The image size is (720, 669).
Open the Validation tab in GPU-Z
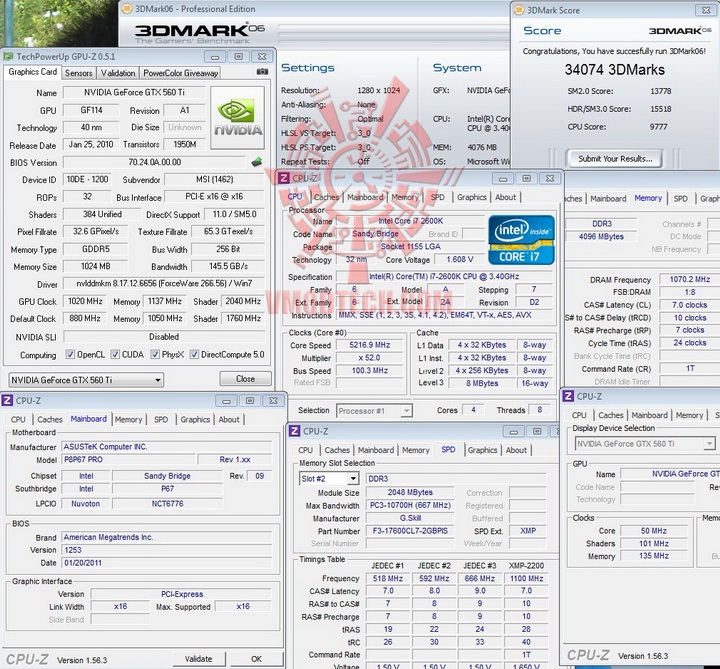click(x=118, y=73)
